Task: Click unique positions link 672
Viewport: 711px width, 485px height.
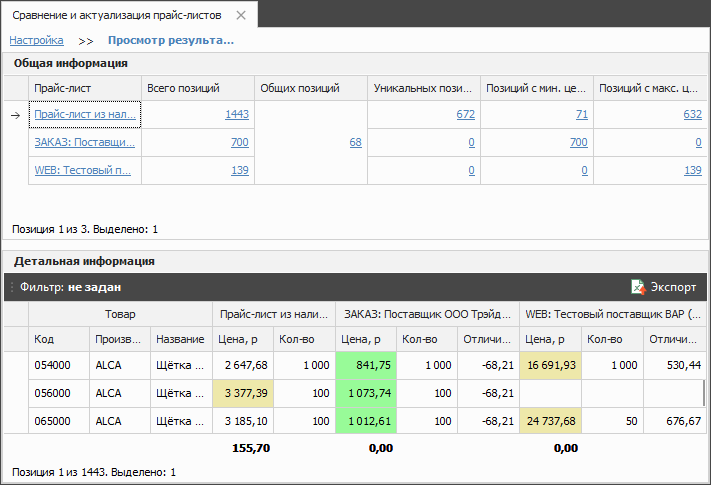Action: [x=466, y=114]
